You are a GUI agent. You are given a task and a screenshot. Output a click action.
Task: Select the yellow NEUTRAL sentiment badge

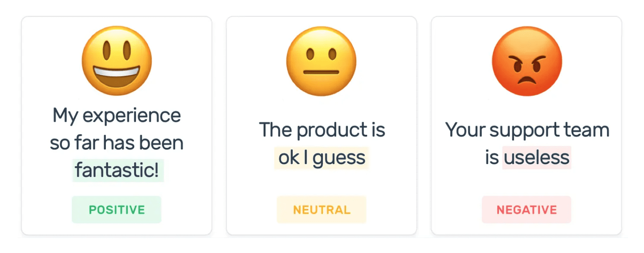click(x=322, y=210)
